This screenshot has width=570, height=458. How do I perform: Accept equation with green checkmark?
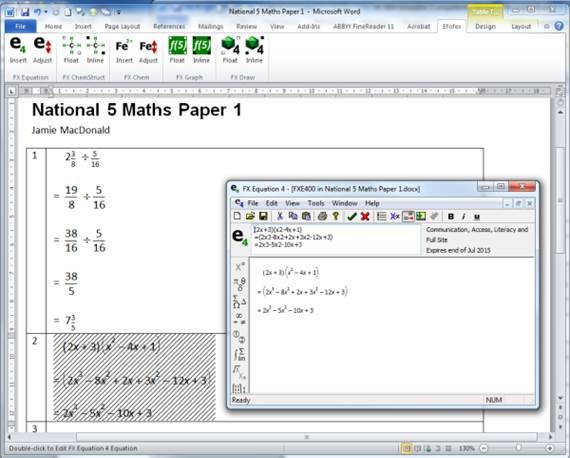(x=352, y=217)
